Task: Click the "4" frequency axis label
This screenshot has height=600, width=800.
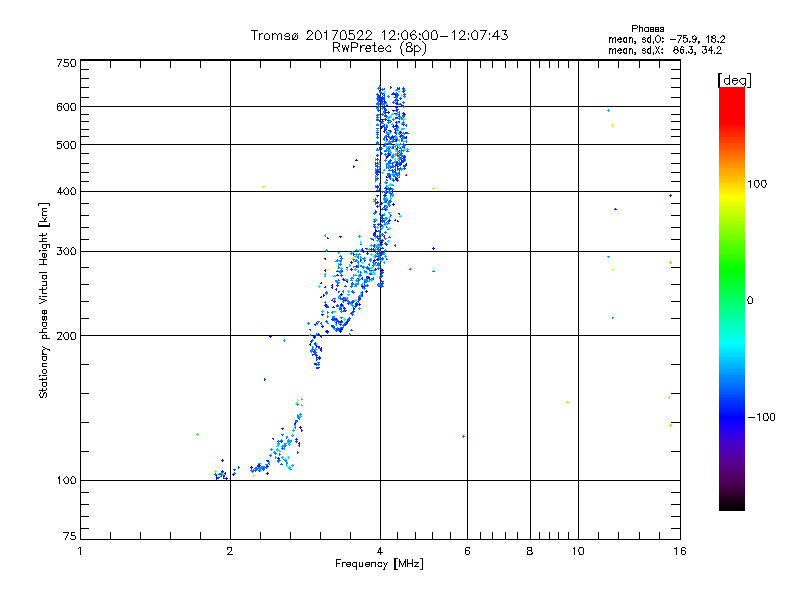Action: coord(380,551)
